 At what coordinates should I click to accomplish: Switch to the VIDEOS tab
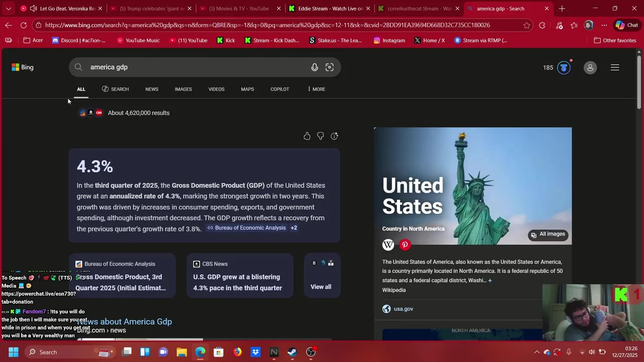216,89
